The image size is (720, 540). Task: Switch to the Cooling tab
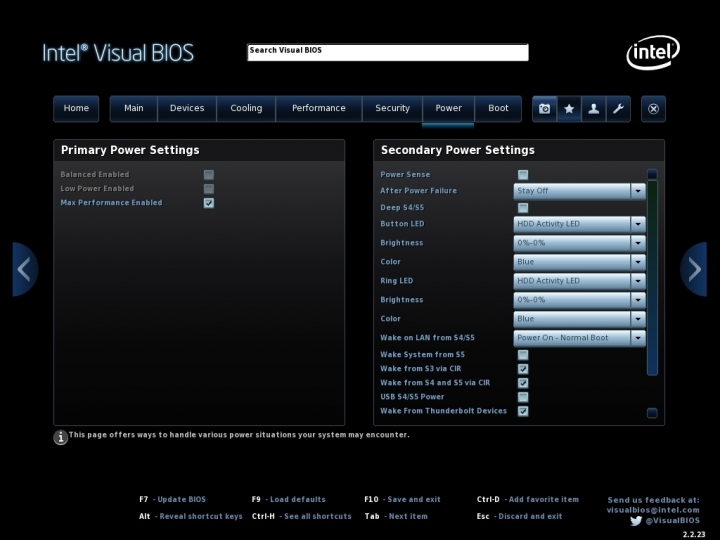(246, 109)
